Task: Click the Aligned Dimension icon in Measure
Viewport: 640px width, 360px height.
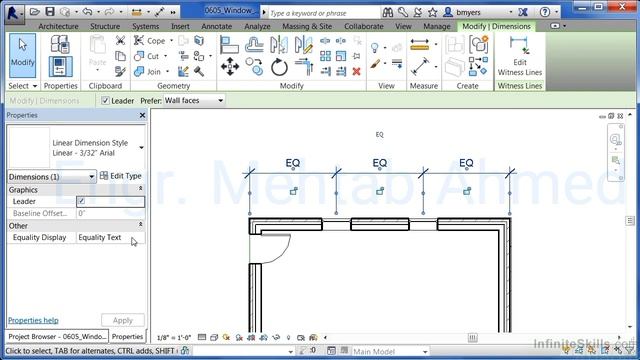Action: [420, 67]
